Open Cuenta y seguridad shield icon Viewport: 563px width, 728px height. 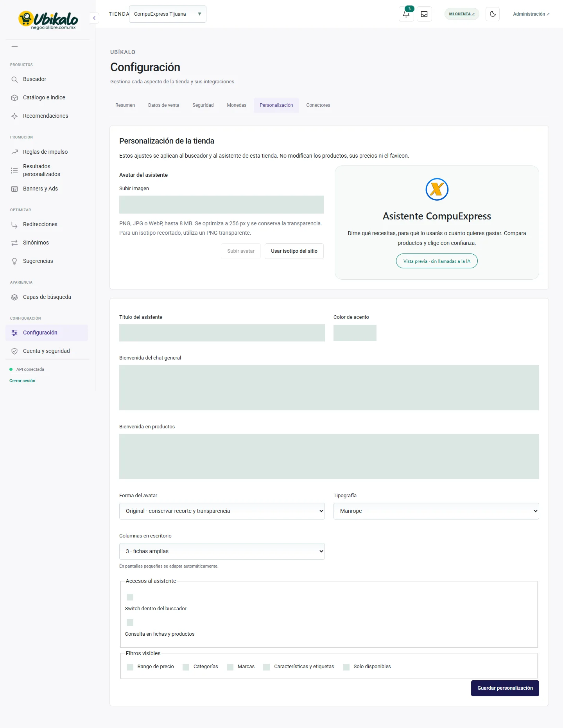tap(14, 351)
